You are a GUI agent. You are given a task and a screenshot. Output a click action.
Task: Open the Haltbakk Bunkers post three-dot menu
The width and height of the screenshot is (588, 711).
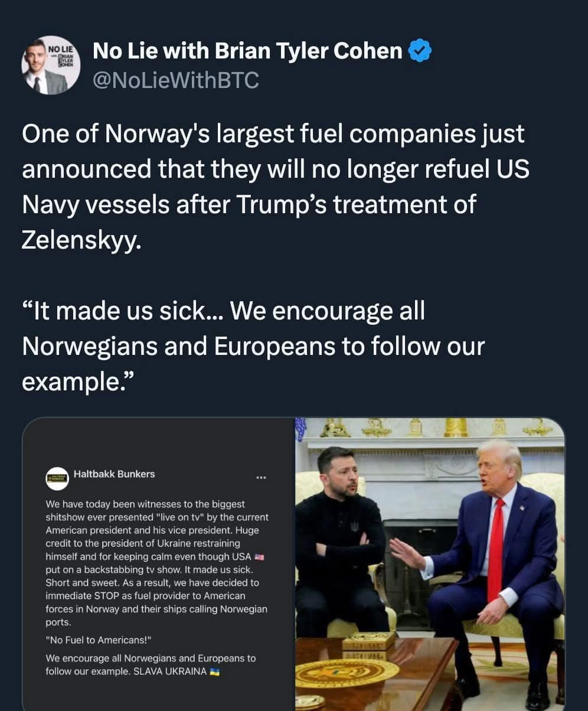[x=261, y=477]
